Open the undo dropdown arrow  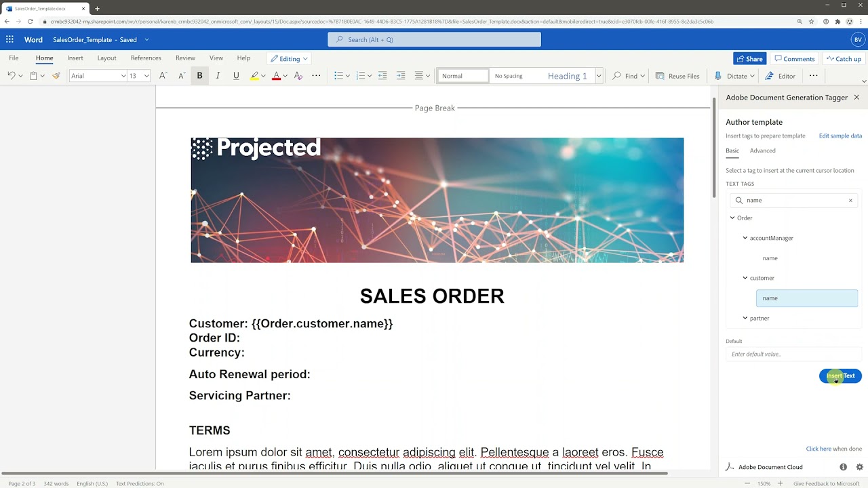pos(20,76)
